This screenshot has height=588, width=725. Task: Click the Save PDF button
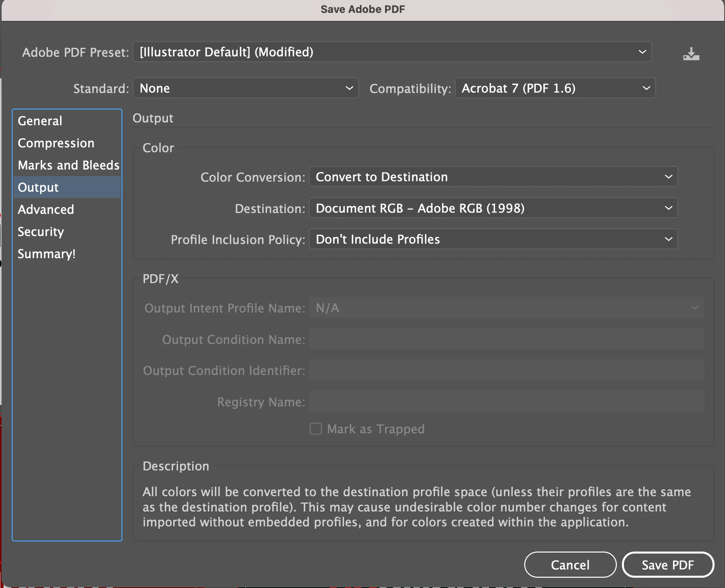tap(668, 565)
